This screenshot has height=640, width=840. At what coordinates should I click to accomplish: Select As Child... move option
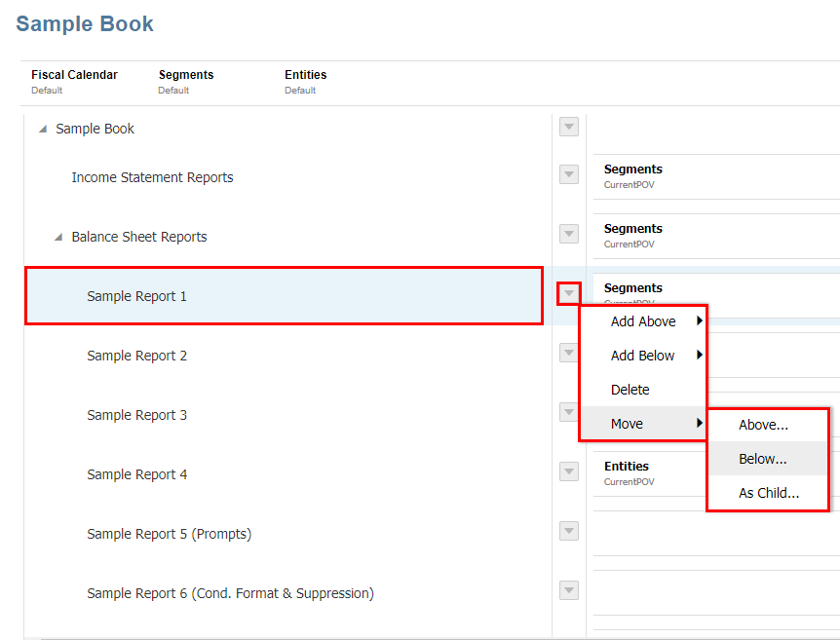769,493
